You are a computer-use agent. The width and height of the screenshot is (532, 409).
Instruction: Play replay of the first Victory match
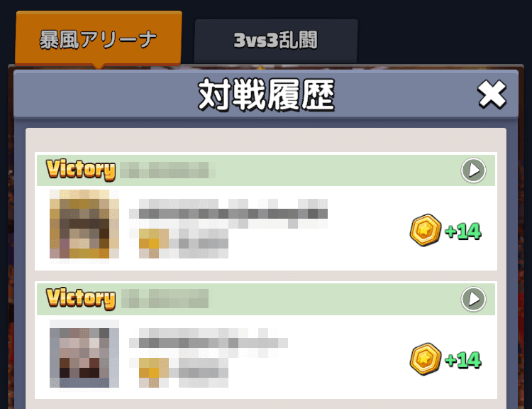[473, 170]
